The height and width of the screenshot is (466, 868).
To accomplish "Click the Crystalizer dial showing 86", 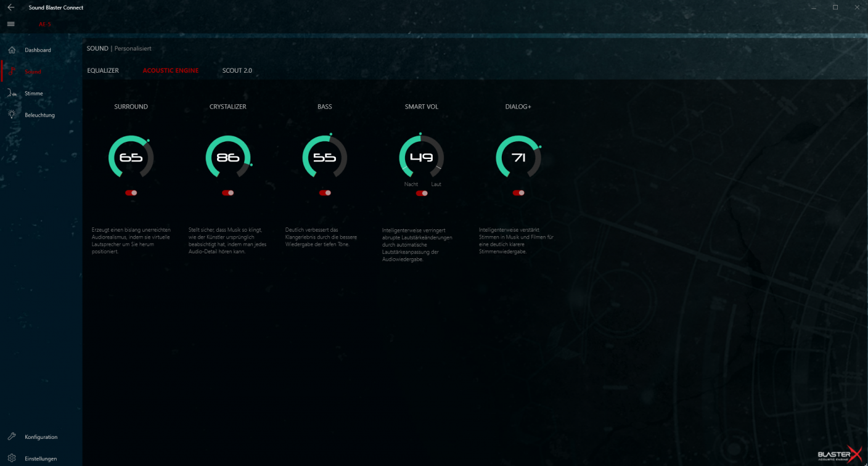I will click(228, 157).
